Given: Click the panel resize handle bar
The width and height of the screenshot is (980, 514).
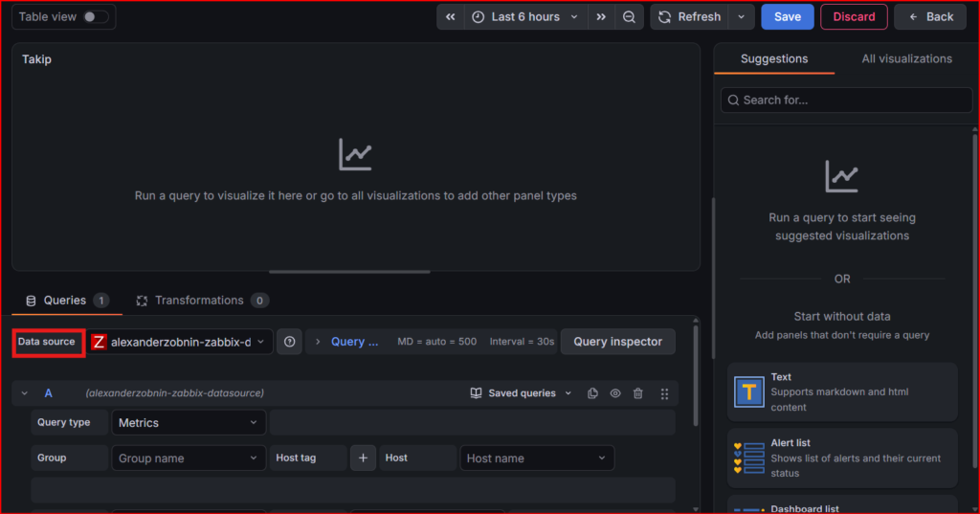Looking at the screenshot, I should [x=349, y=272].
